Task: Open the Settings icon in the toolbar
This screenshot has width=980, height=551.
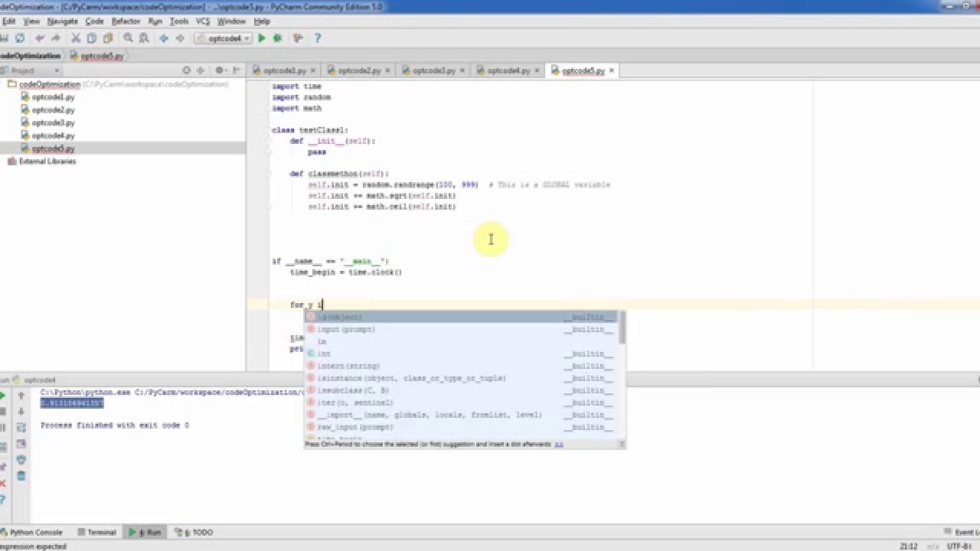Action: point(298,38)
